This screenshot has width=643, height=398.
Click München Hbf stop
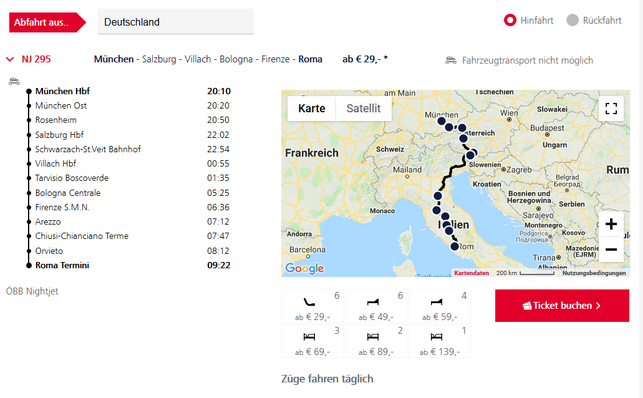(x=62, y=91)
